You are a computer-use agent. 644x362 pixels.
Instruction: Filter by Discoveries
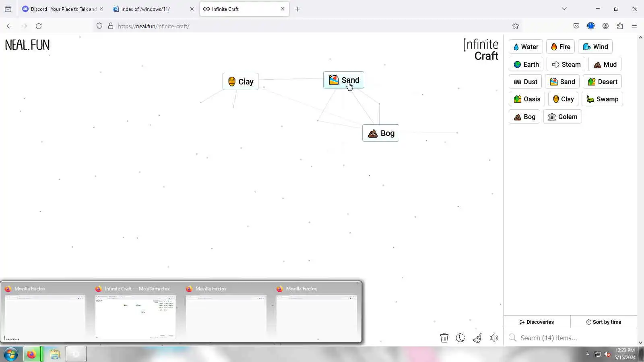point(537,322)
